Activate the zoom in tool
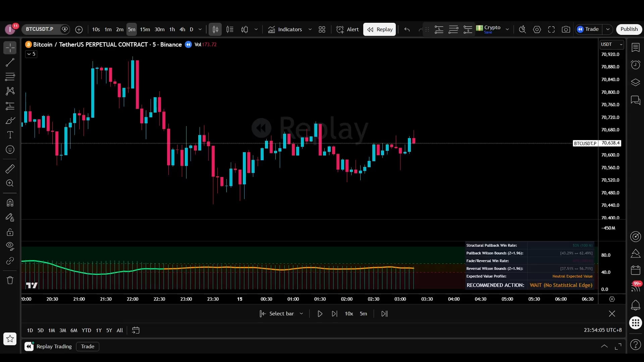644x362 pixels. click(10, 183)
